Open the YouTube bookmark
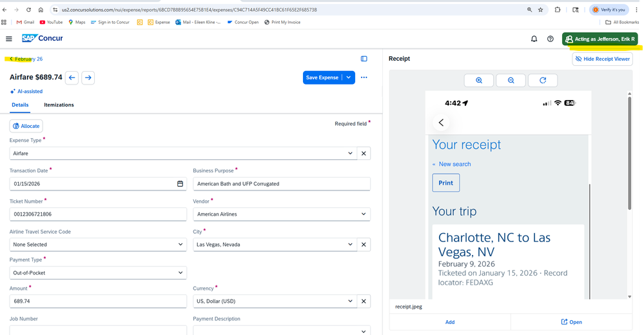The image size is (644, 335). [x=52, y=22]
